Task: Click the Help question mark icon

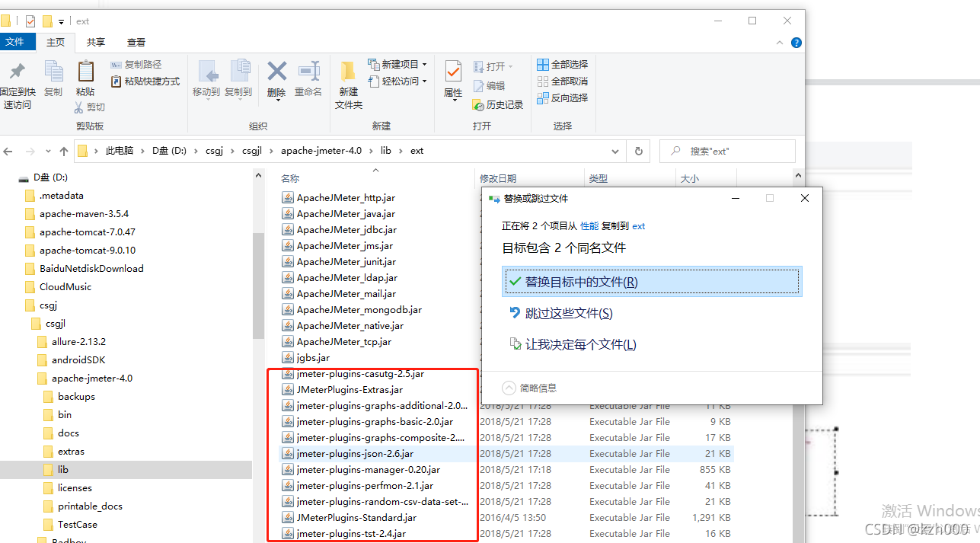Action: [796, 43]
